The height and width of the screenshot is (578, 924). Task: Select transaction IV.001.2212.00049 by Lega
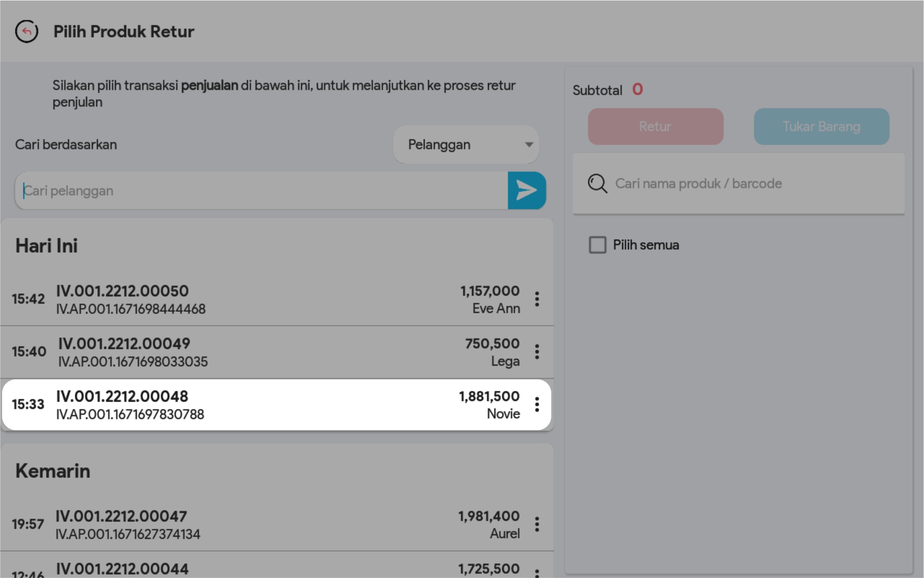267,352
